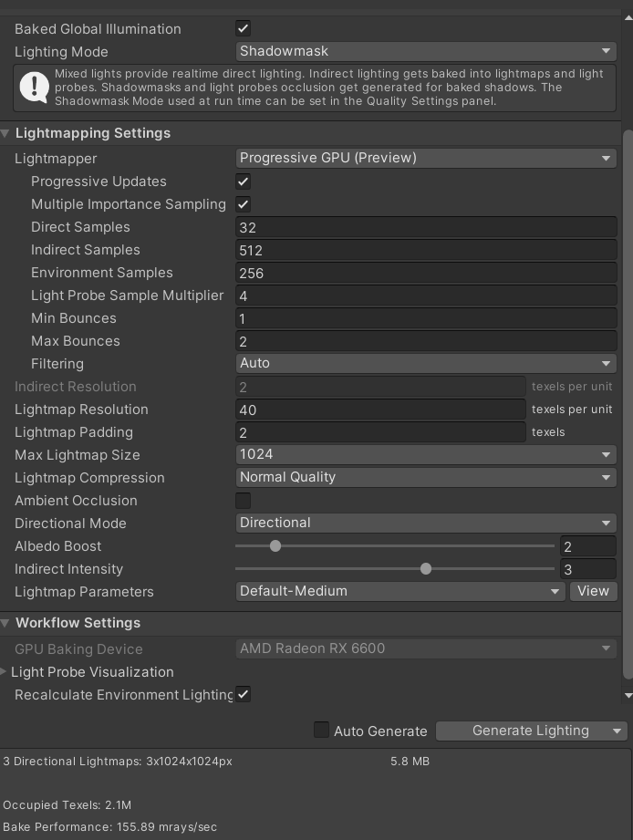Image resolution: width=633 pixels, height=840 pixels.
Task: Enable Auto Generate
Action: (321, 731)
